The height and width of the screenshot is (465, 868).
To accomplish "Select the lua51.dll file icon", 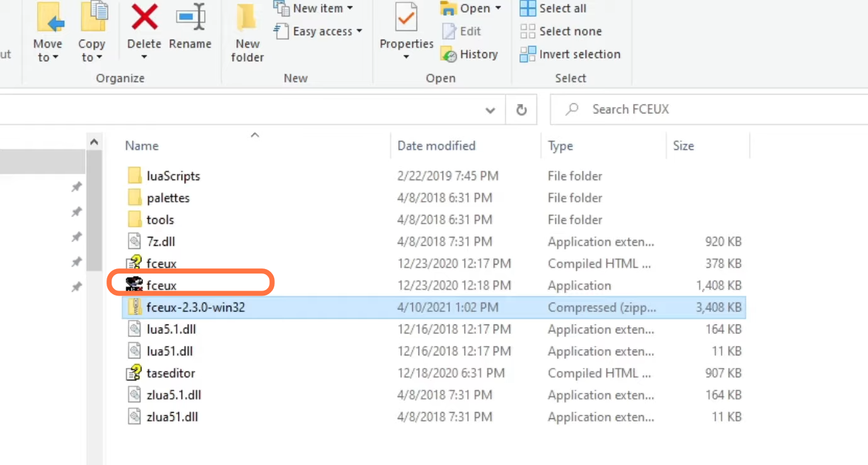I will point(135,351).
